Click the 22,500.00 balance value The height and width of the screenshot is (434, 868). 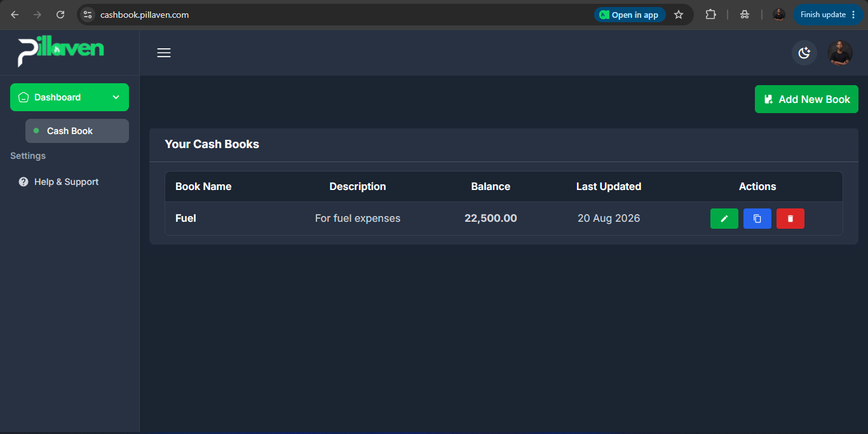[x=491, y=219]
